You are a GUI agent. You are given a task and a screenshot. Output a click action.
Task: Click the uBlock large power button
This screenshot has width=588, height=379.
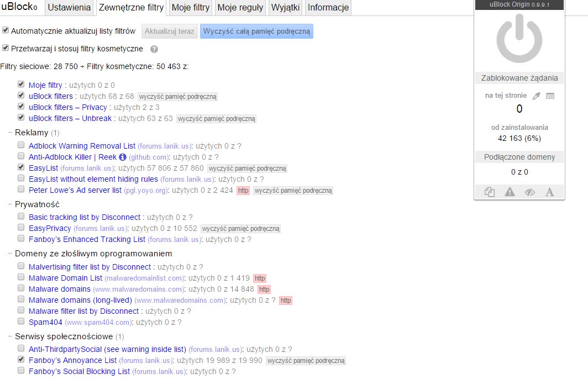click(x=519, y=38)
